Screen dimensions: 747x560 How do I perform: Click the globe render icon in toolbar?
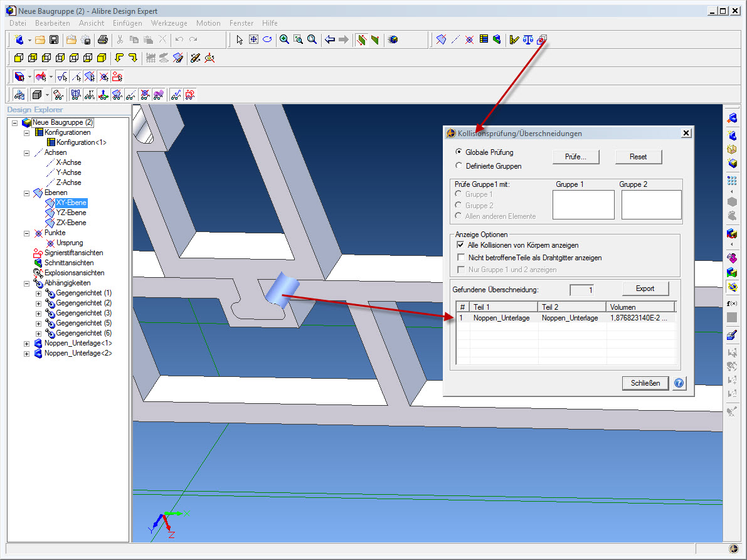[x=393, y=40]
